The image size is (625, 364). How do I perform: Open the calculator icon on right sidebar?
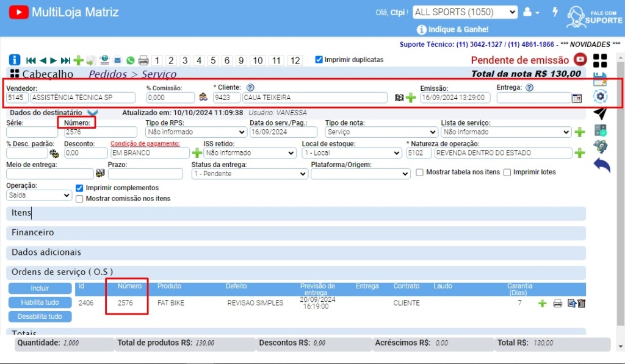[601, 130]
